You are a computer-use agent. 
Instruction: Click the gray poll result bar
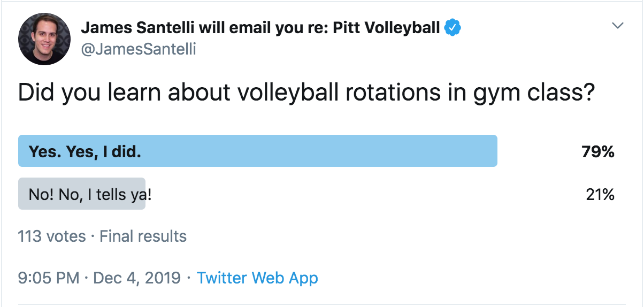[82, 194]
